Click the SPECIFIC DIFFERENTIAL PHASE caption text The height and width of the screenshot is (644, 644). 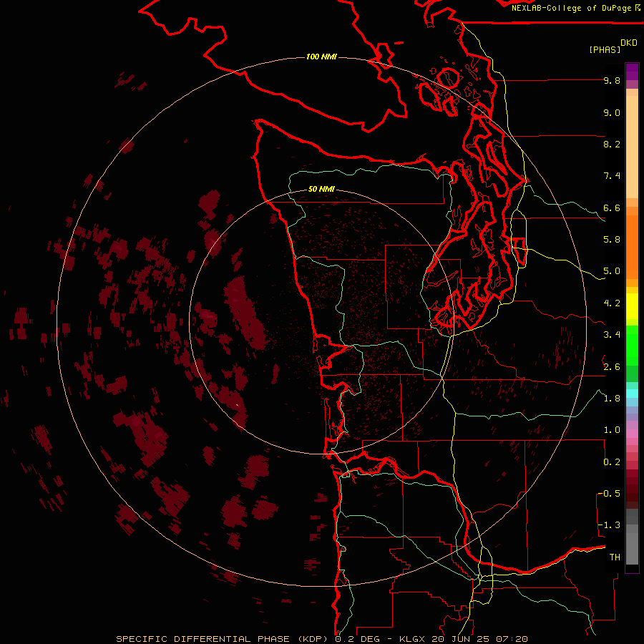point(204,639)
